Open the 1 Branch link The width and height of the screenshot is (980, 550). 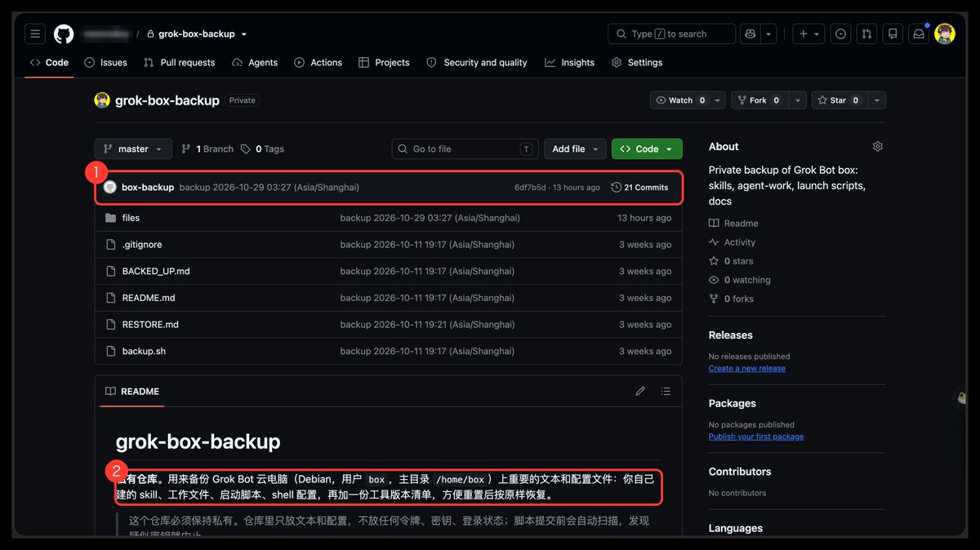207,149
